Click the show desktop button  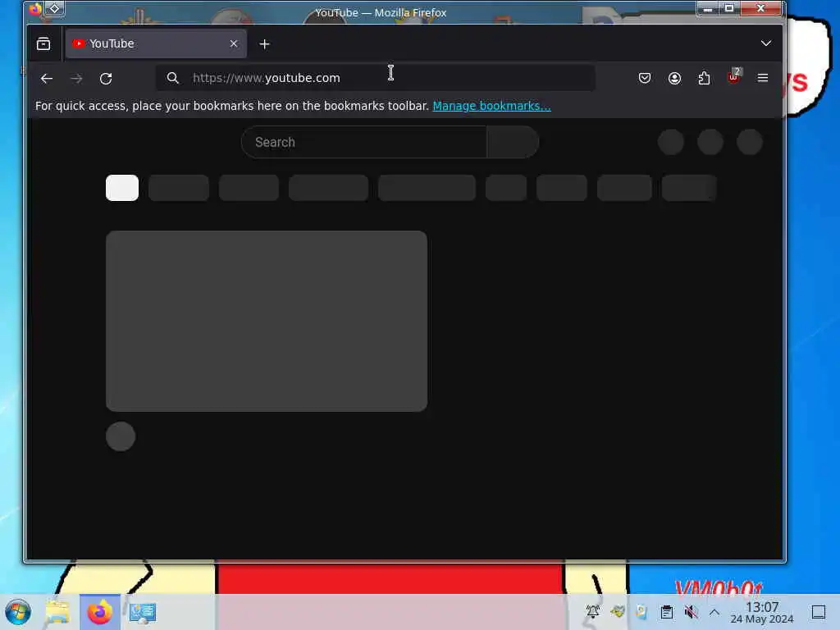tap(819, 612)
